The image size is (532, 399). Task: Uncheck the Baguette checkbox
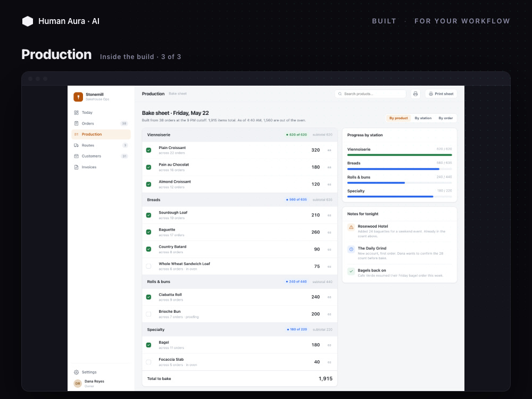coord(148,232)
